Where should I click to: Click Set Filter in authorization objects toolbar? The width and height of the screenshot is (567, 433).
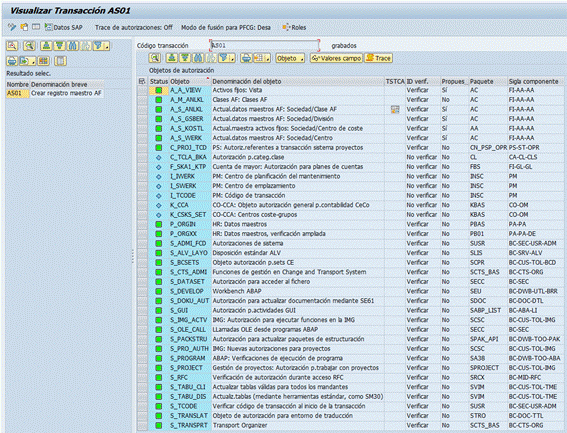coord(224,58)
